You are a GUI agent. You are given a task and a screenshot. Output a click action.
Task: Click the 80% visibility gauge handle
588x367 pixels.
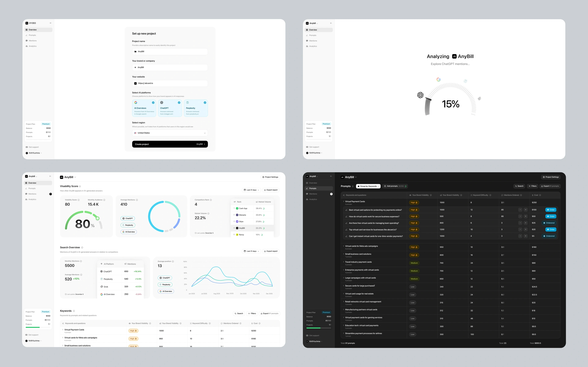[x=97, y=218]
